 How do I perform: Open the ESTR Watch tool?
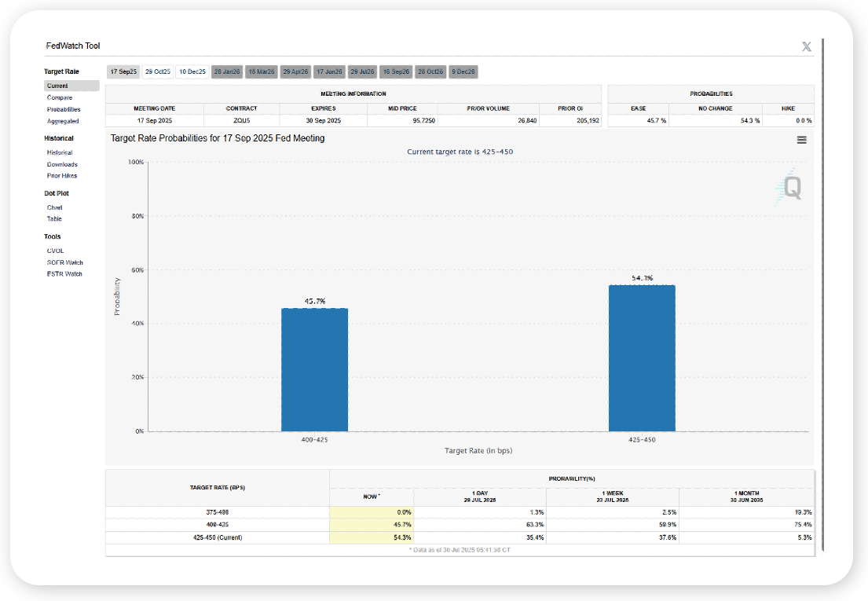point(64,274)
